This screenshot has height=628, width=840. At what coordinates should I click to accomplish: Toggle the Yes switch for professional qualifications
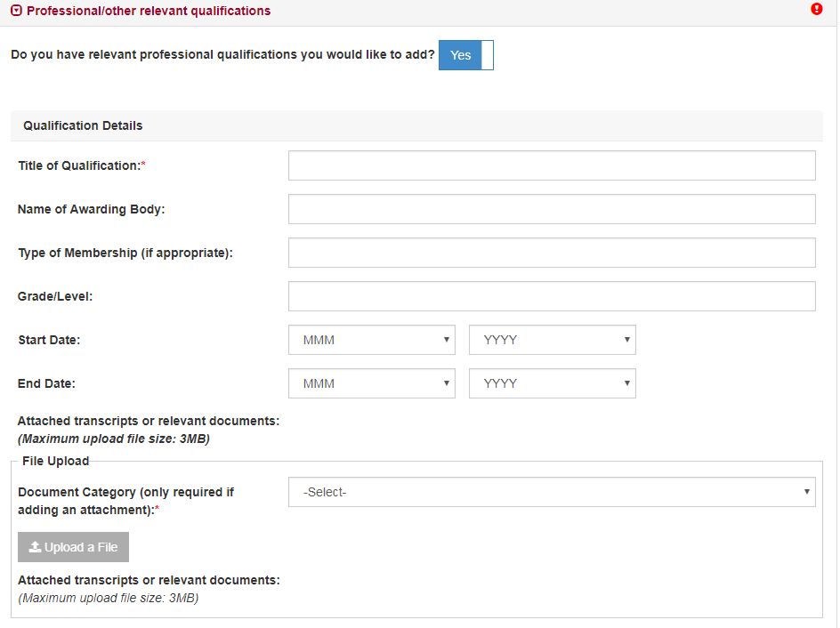466,55
